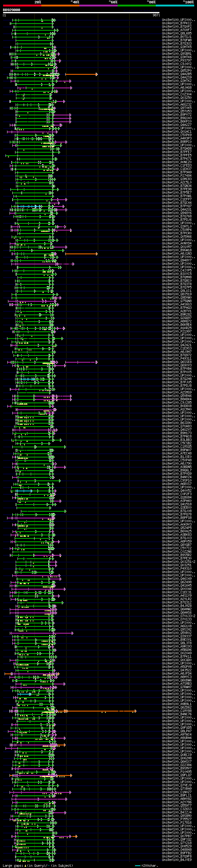Open hit UniRef100_A7UVF7

tap(177, 30)
